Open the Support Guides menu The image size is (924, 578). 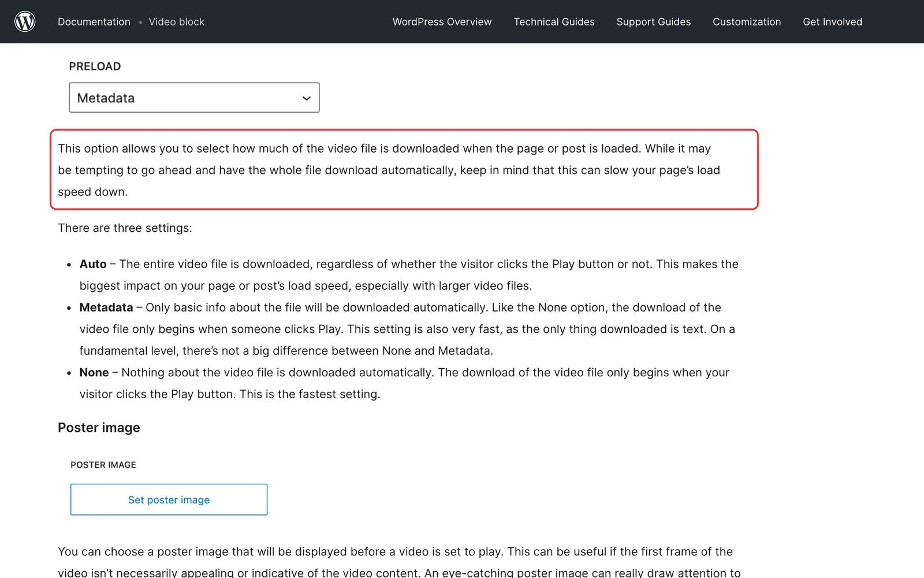pyautogui.click(x=653, y=22)
